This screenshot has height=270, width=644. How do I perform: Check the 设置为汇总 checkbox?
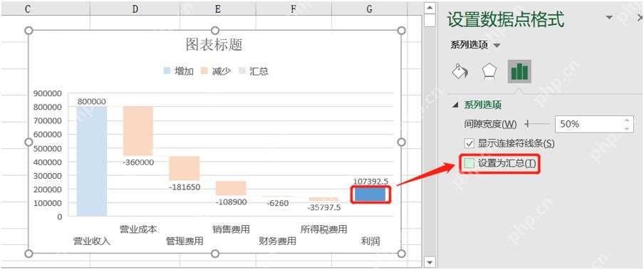pos(469,163)
